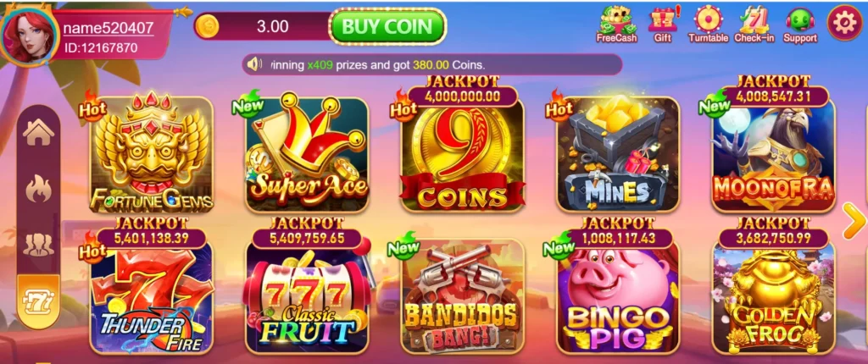868x364 pixels.
Task: Open the FreeCash reward icon
Action: pos(616,24)
